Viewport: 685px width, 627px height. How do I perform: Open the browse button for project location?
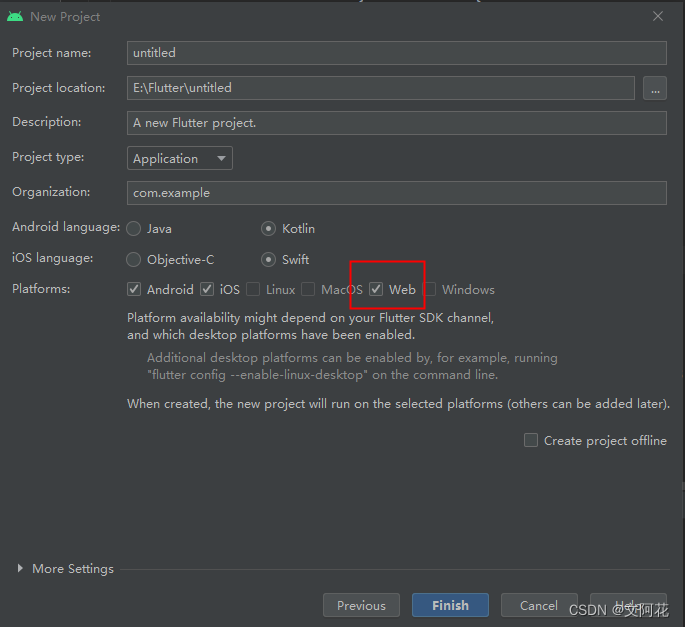click(654, 88)
